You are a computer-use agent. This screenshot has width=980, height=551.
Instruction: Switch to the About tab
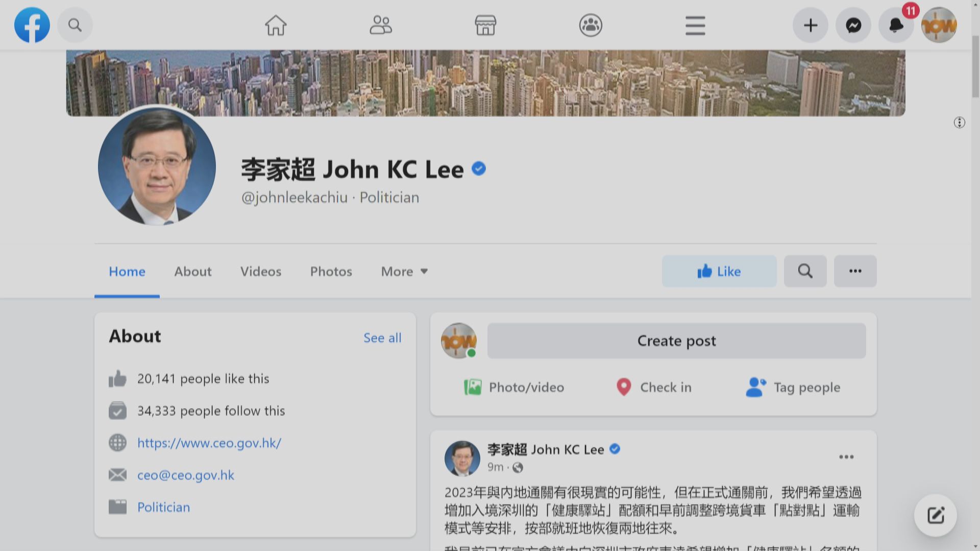pos(192,271)
